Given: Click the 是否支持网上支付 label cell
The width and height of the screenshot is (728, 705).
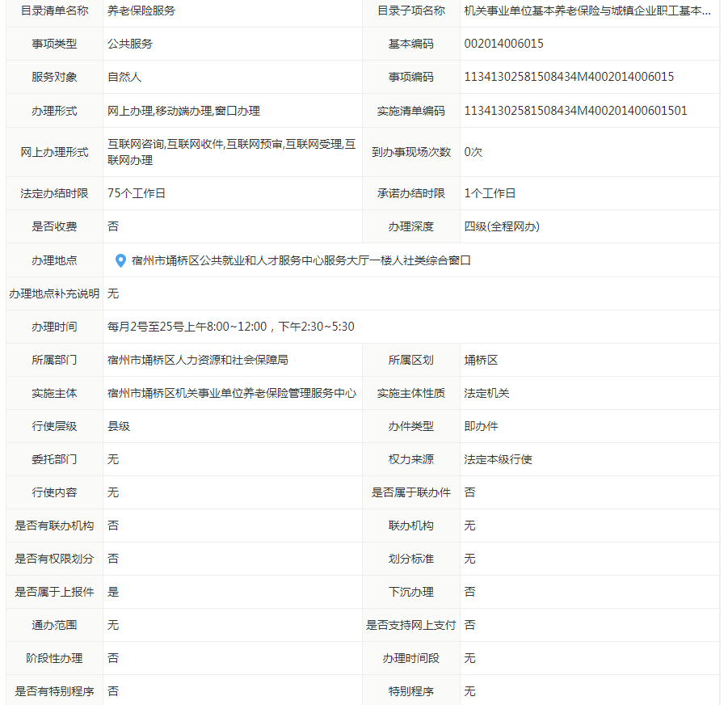Looking at the screenshot, I should (x=410, y=625).
